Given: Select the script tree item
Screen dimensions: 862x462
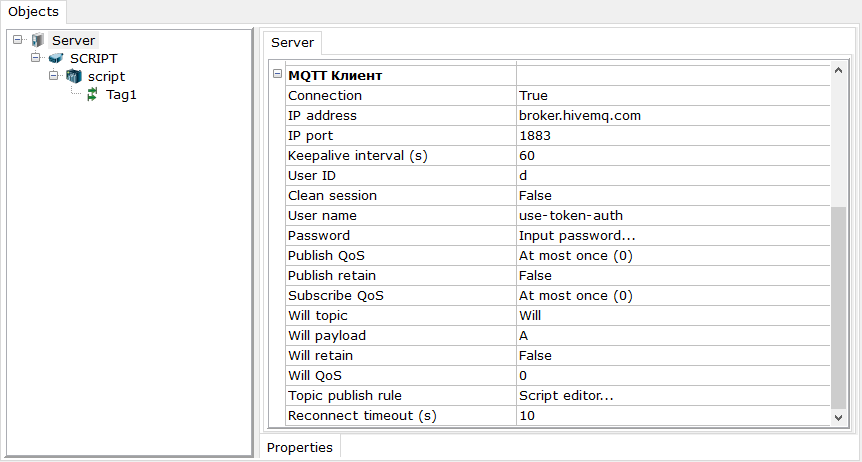Looking at the screenshot, I should pyautogui.click(x=107, y=76).
